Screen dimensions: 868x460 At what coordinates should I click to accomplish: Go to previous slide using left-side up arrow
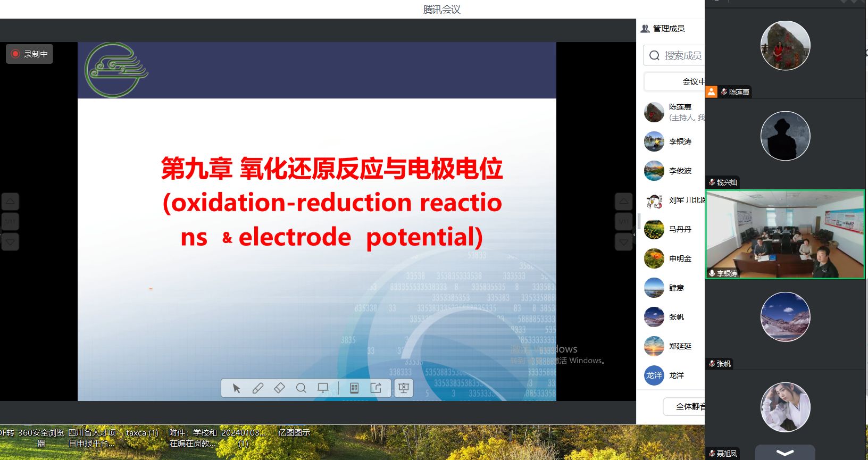click(x=10, y=202)
